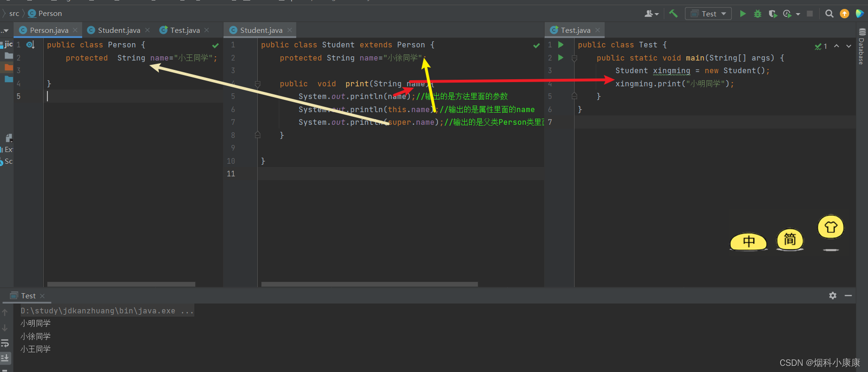Click run gutter arrow beside class Test
This screenshot has height=372, width=868.
(x=561, y=45)
